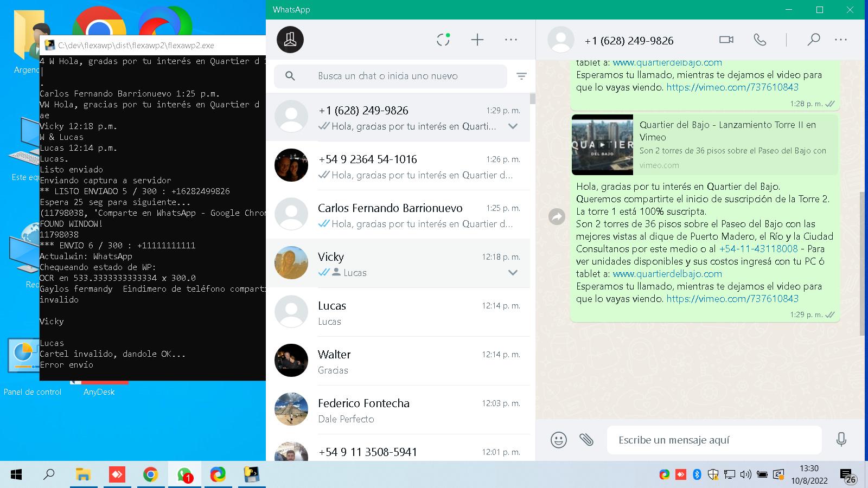
Task: Click the chat list scrollbar
Action: [533, 99]
